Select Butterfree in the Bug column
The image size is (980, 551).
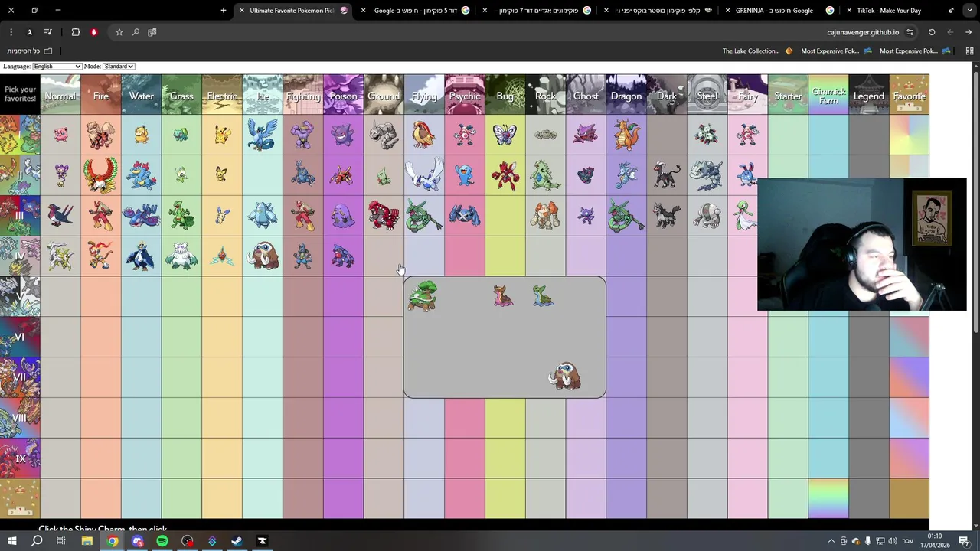click(x=505, y=135)
